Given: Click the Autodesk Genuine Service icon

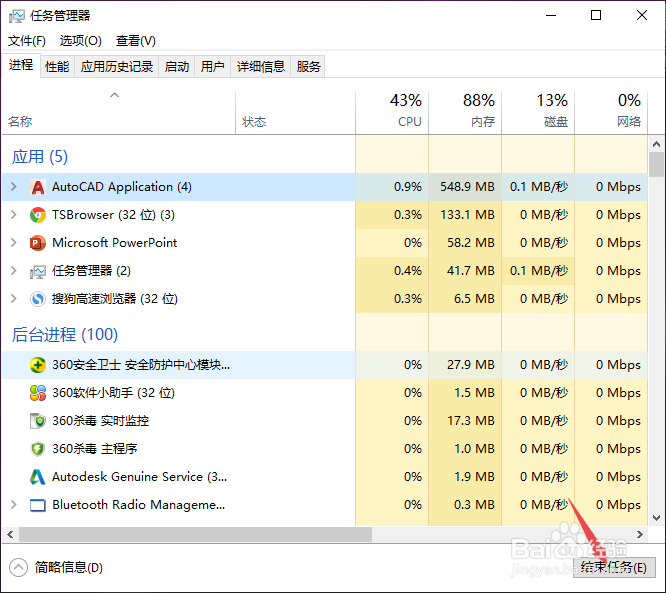Looking at the screenshot, I should click(x=38, y=477).
